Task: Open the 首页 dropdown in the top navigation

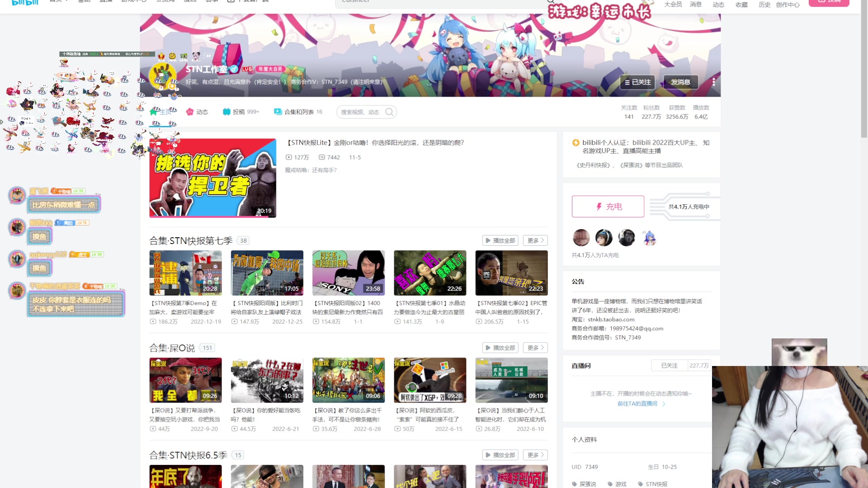Action: coord(57,2)
